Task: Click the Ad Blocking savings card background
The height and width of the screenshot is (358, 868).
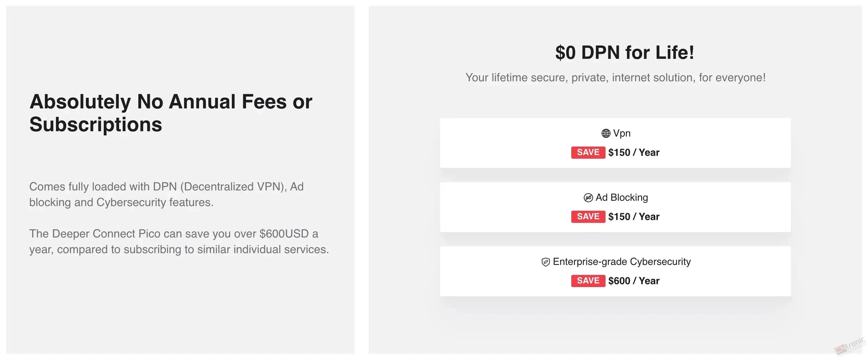Action: click(615, 207)
